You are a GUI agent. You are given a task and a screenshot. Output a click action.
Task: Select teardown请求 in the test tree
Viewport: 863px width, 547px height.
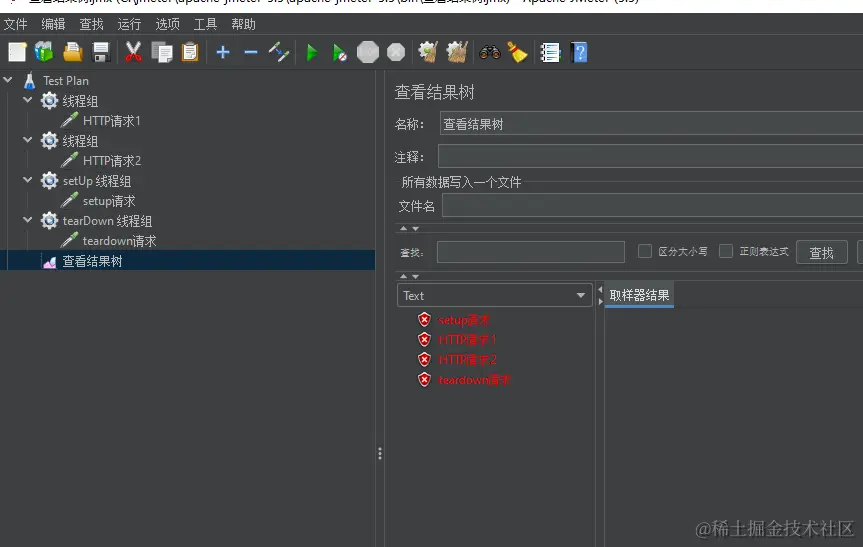point(119,241)
